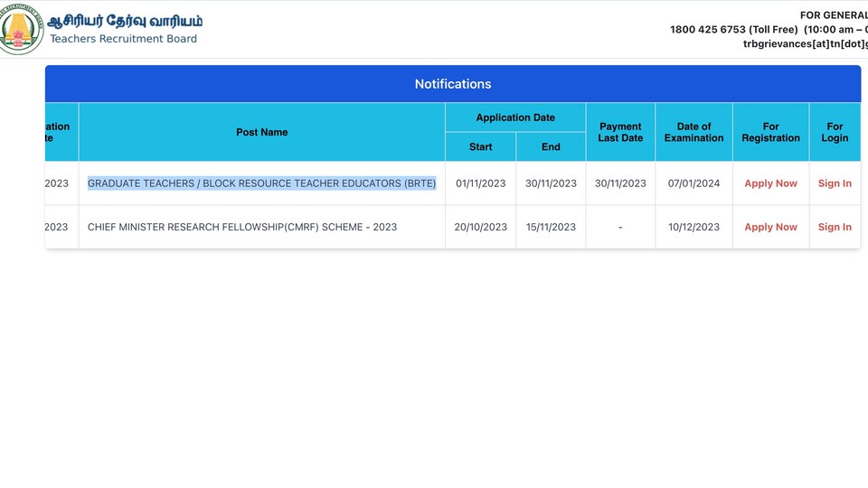
Task: Click the Post Name column header
Action: click(262, 132)
